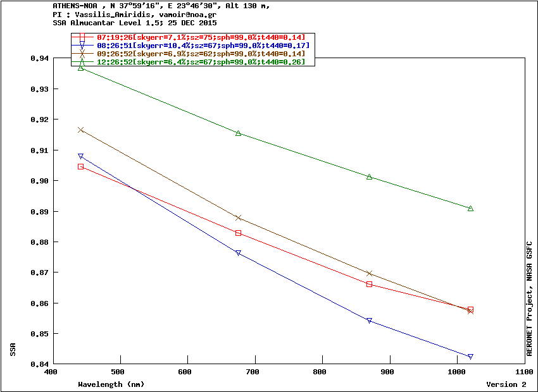Click the 'AERONET Project, NASA GSFC' vertical label
The height and width of the screenshot is (392, 538).
(x=529, y=298)
